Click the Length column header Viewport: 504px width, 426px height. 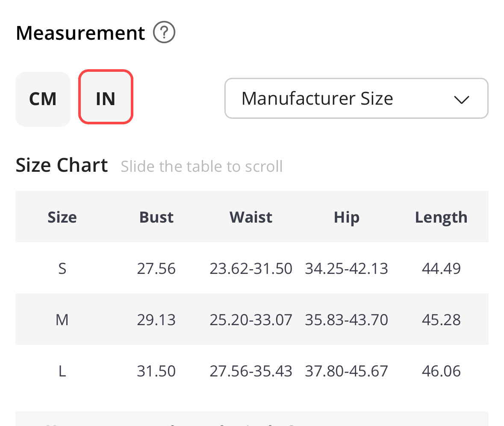[441, 217]
